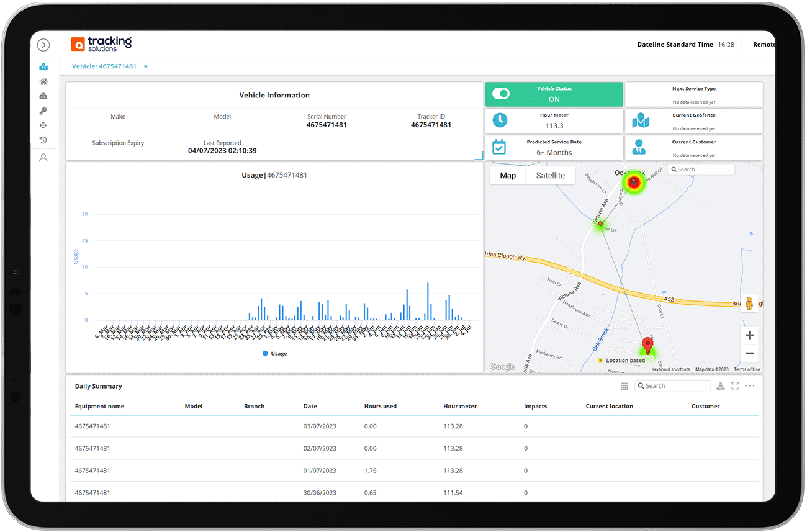This screenshot has height=532, width=807.
Task: Open the toolbox icon in sidebar
Action: click(43, 96)
